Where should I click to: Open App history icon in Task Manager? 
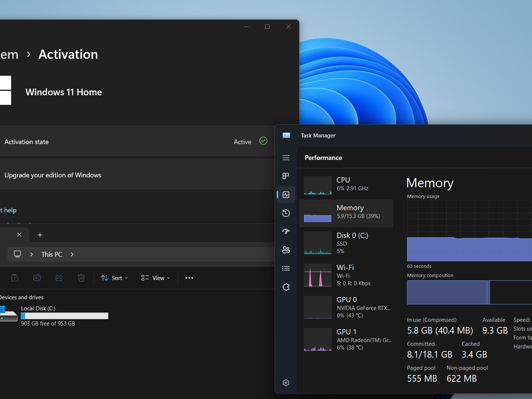[286, 213]
